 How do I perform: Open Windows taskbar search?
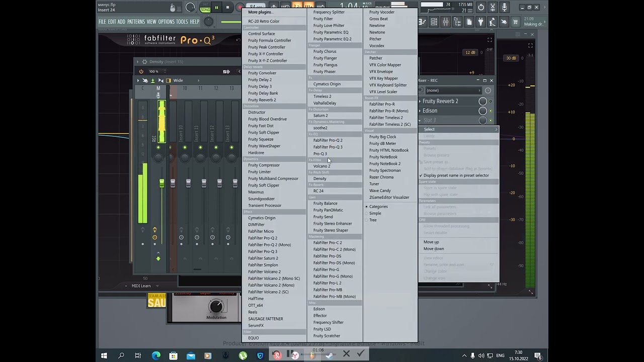tap(121, 355)
